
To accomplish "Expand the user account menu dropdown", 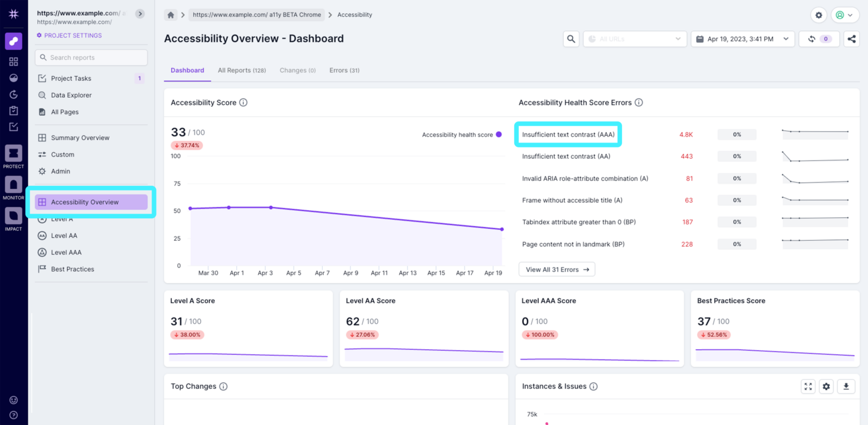I will [845, 15].
